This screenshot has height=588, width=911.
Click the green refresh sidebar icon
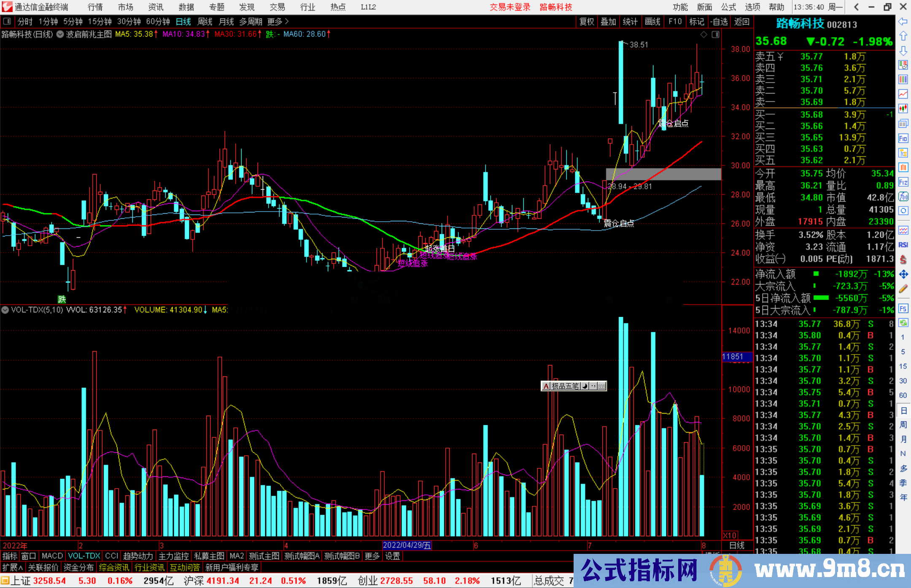[903, 323]
